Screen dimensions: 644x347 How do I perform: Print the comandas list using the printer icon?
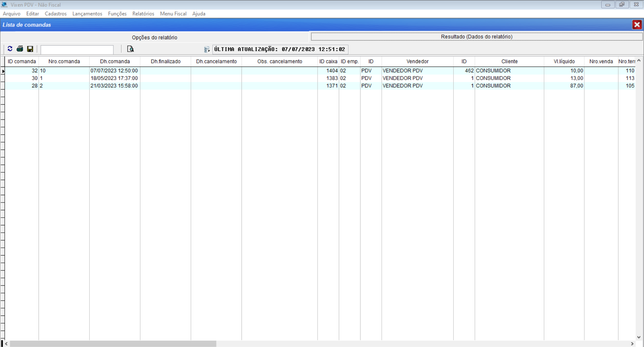(x=20, y=49)
